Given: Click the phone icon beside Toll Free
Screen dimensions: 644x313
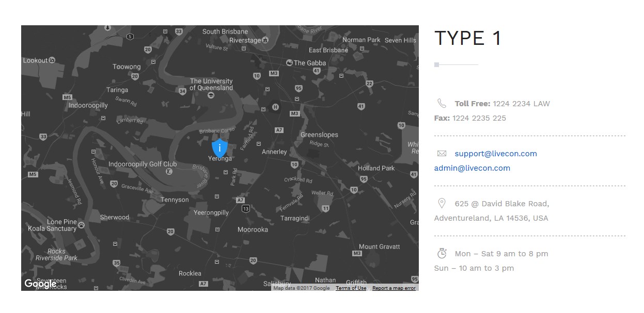Looking at the screenshot, I should pos(442,103).
